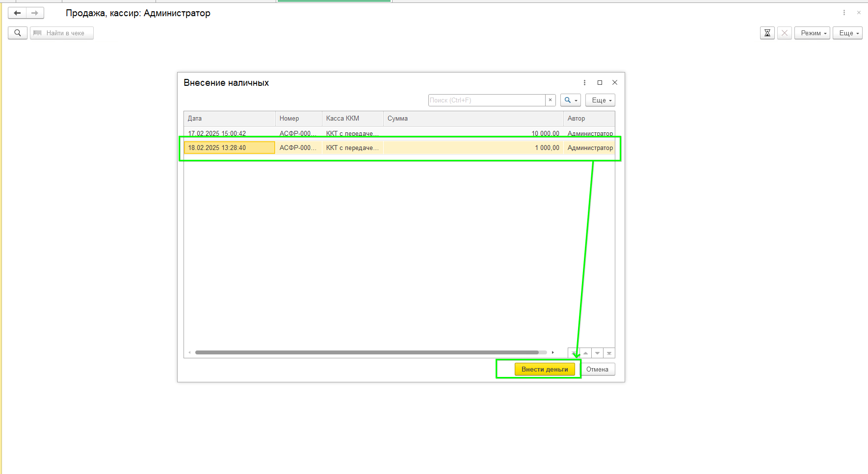Click Администратор in the 10 000,00 row

pos(590,133)
